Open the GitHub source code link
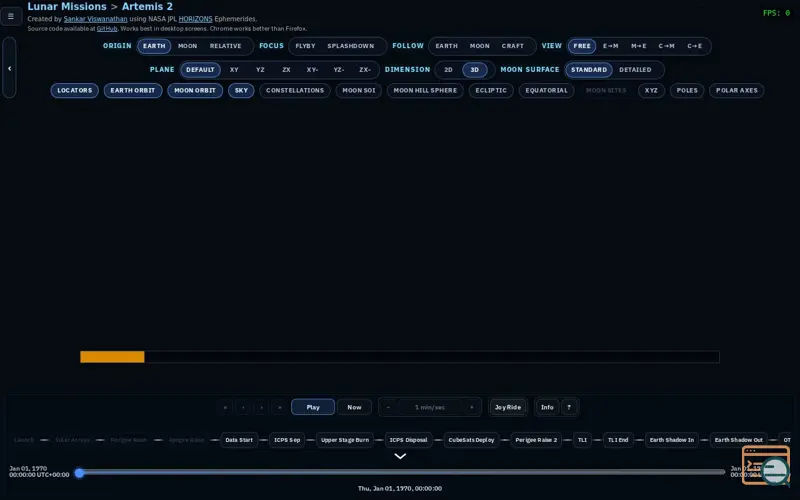 click(x=107, y=29)
